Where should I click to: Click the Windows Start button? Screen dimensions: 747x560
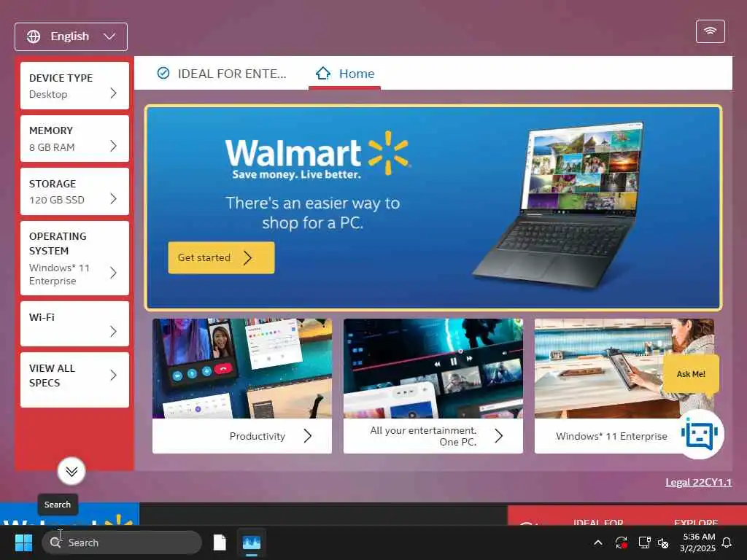(x=23, y=542)
